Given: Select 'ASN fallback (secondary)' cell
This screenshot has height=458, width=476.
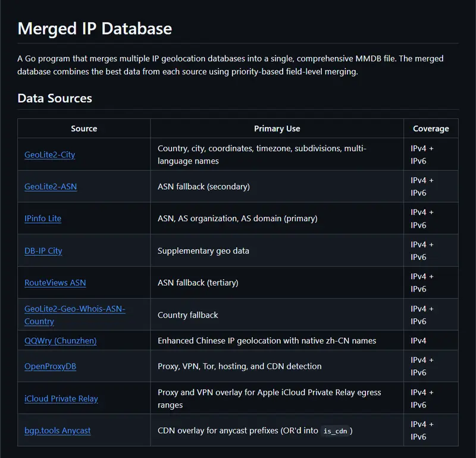Looking at the screenshot, I should point(277,187).
